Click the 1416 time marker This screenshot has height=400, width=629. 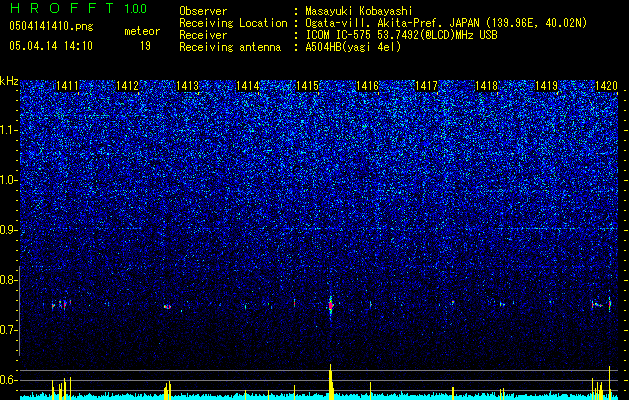pos(367,86)
